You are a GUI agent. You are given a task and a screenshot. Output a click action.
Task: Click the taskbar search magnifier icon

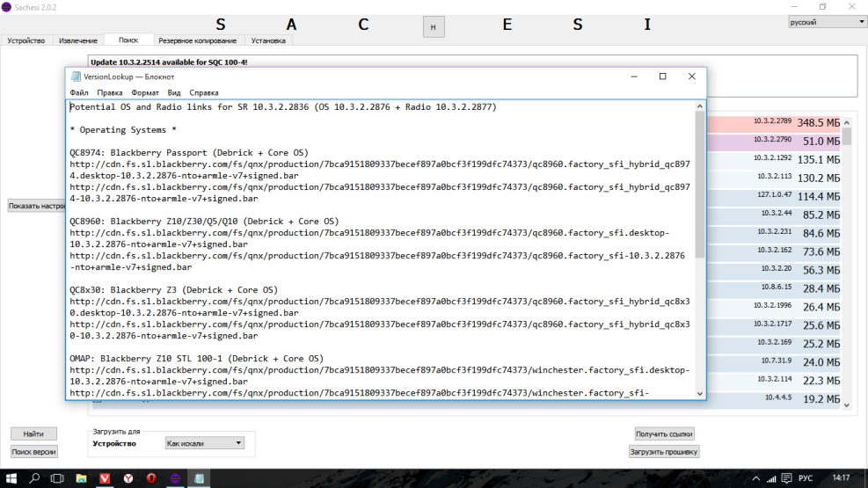click(x=35, y=478)
